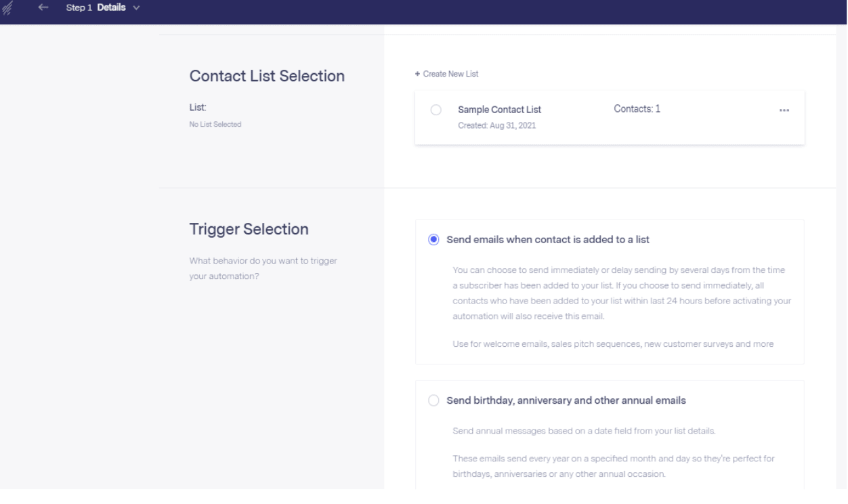Click the Sample Contact List name
The height and width of the screenshot is (504, 848).
click(x=500, y=110)
